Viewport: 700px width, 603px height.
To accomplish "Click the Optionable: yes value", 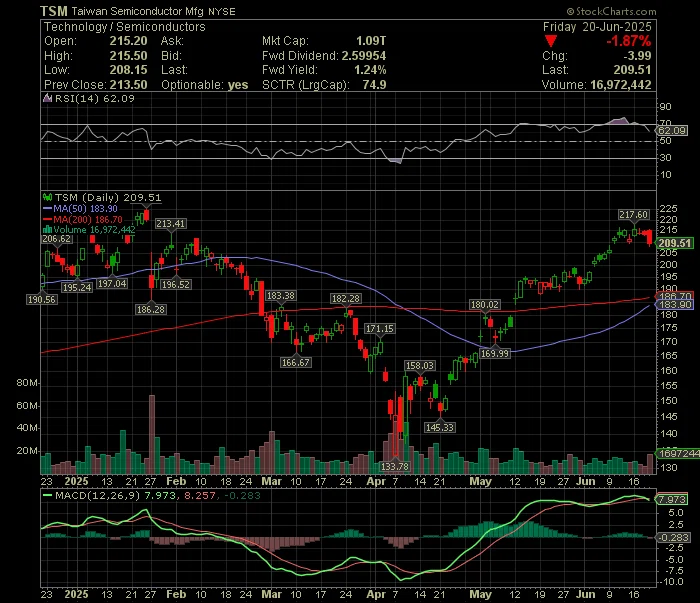I will click(238, 85).
